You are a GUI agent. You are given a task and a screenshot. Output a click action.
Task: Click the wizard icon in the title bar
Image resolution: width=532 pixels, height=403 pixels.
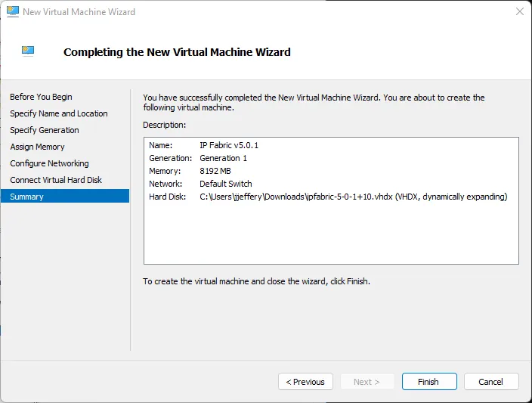[x=13, y=12]
